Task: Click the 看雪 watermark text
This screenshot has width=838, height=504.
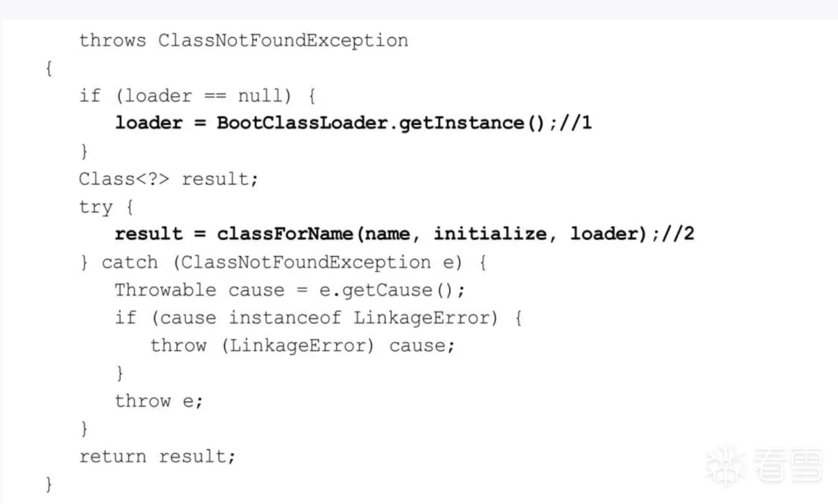Action: click(787, 465)
